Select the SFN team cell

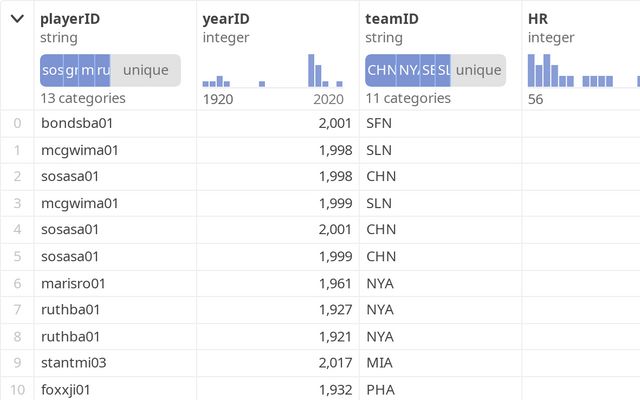(379, 123)
